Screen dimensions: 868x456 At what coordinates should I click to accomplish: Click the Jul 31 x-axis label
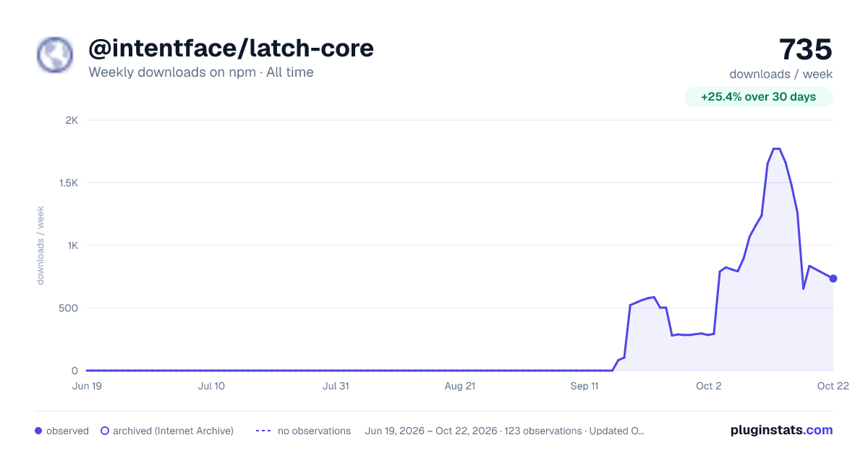336,386
